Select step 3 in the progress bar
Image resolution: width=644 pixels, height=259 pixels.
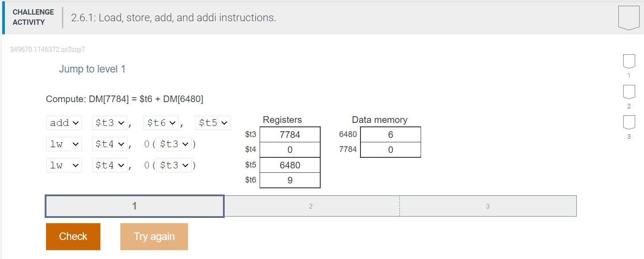pyautogui.click(x=487, y=206)
